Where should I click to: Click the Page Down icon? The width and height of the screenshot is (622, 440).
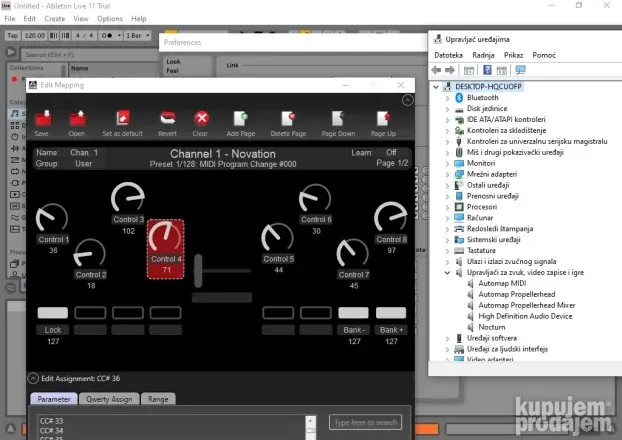[338, 118]
